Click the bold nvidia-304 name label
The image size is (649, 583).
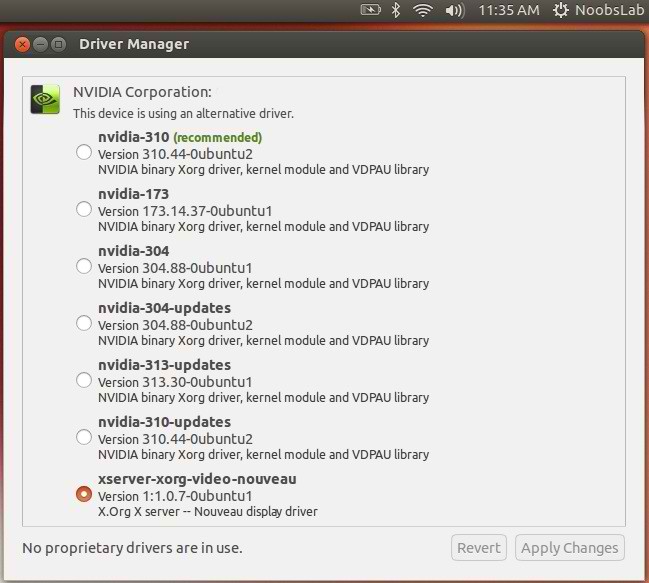click(x=133, y=251)
